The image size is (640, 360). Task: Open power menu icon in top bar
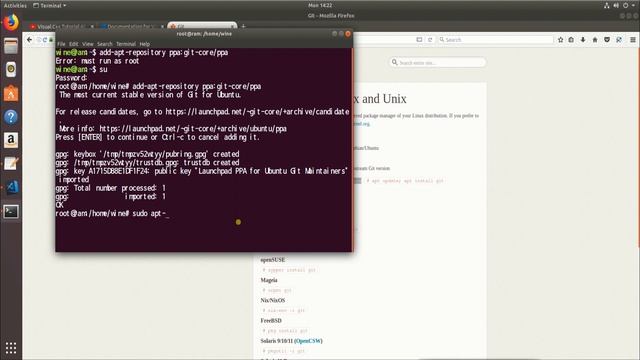point(625,5)
